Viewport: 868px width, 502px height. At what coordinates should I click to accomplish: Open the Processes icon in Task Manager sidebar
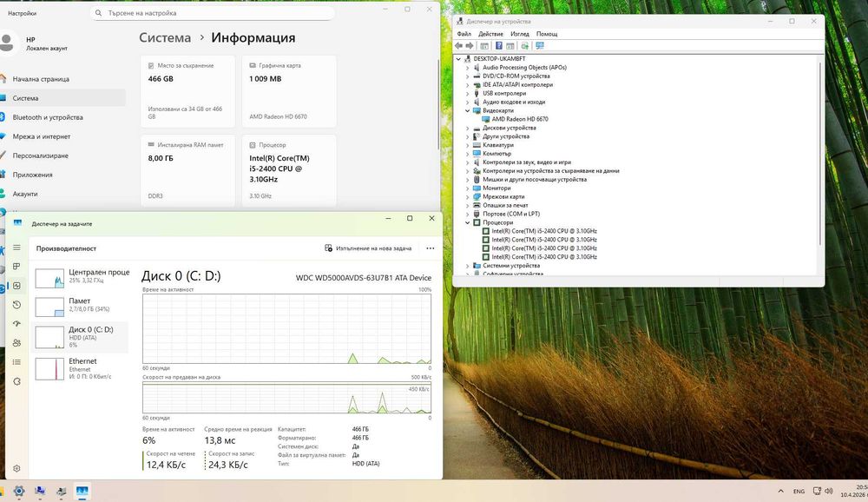pos(16,267)
